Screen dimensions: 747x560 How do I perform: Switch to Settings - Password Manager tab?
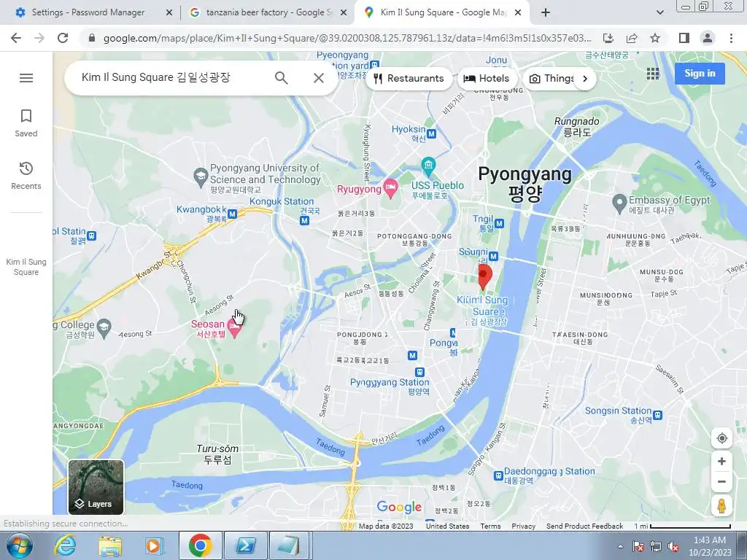(88, 13)
